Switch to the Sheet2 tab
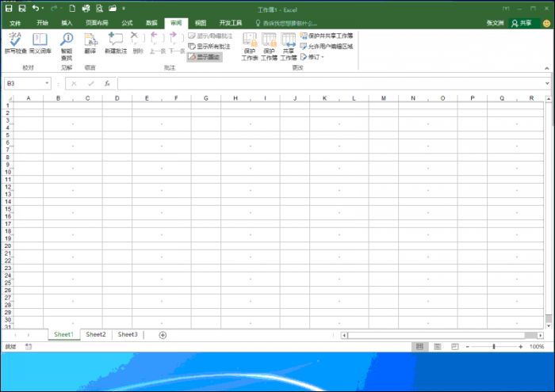Screen dimensions: 555x392 click(x=96, y=334)
